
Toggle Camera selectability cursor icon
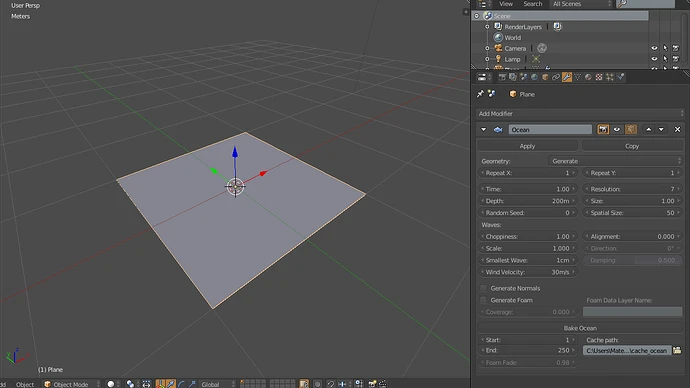tap(665, 48)
